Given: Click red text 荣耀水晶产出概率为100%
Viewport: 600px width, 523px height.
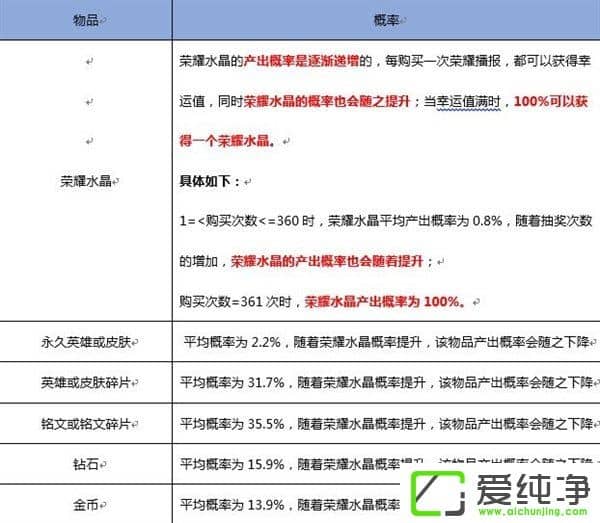Looking at the screenshot, I should (385, 301).
